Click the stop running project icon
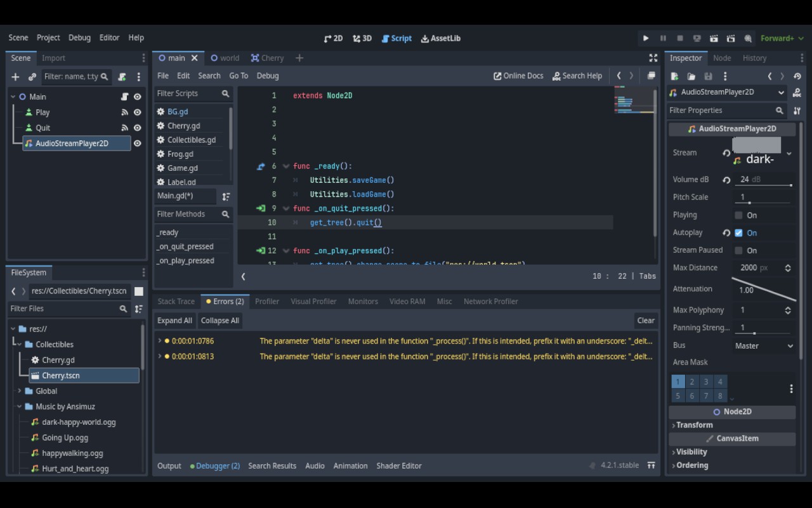This screenshot has width=812, height=508. pos(680,38)
